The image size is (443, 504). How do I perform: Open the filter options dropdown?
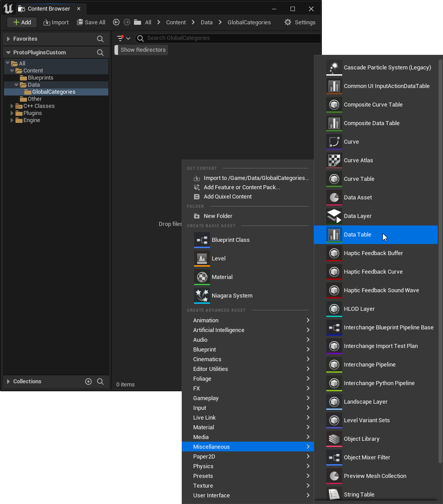click(123, 38)
